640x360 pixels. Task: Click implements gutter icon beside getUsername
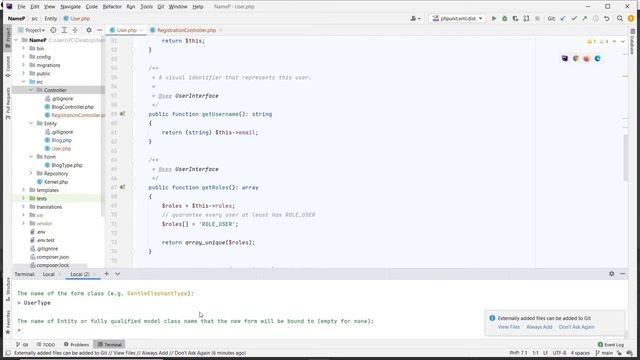122,114
